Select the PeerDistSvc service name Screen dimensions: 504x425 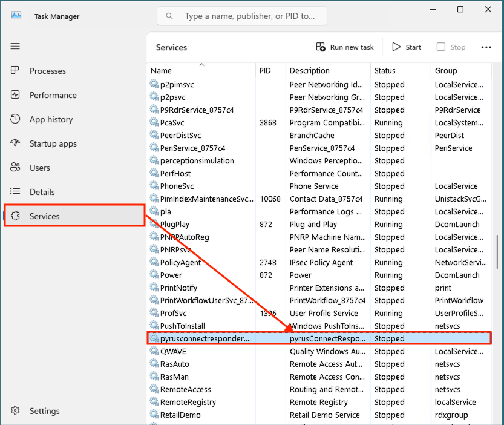click(x=180, y=136)
